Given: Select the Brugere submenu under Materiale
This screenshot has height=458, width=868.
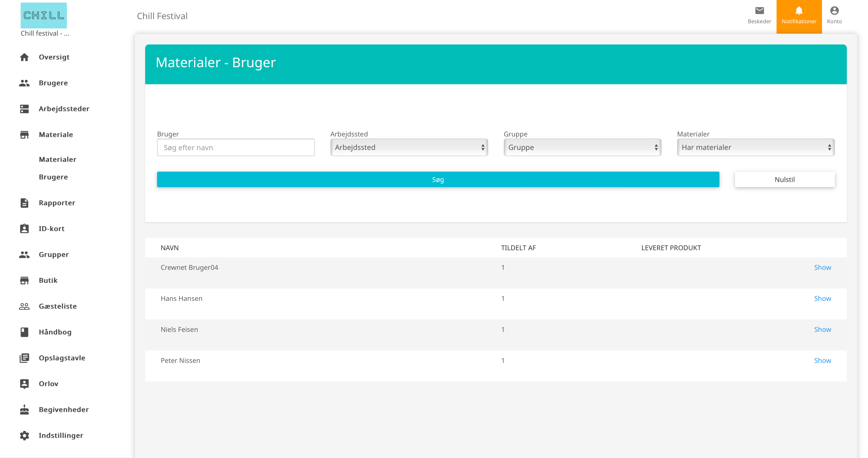Looking at the screenshot, I should coord(53,177).
